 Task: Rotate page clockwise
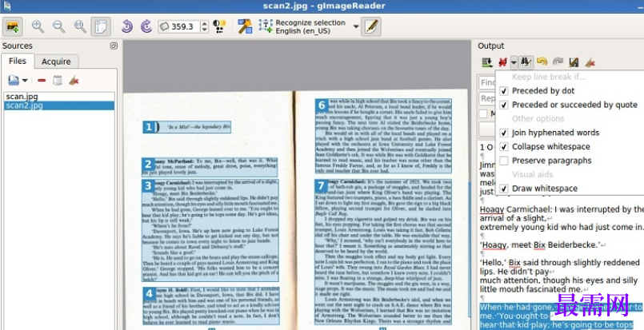click(146, 26)
